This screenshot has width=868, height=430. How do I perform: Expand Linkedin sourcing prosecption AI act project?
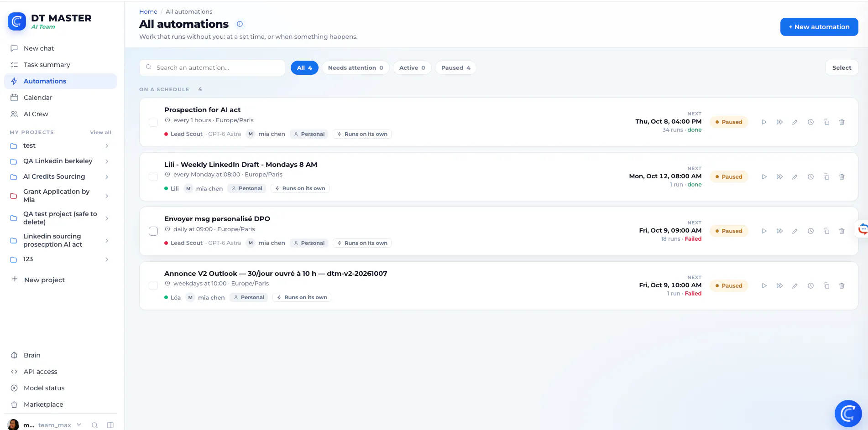coord(106,241)
